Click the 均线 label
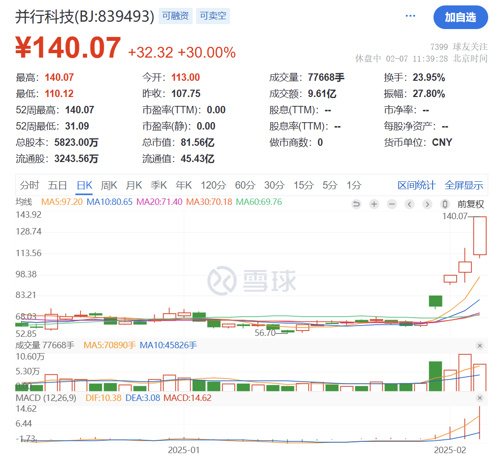 (24, 202)
